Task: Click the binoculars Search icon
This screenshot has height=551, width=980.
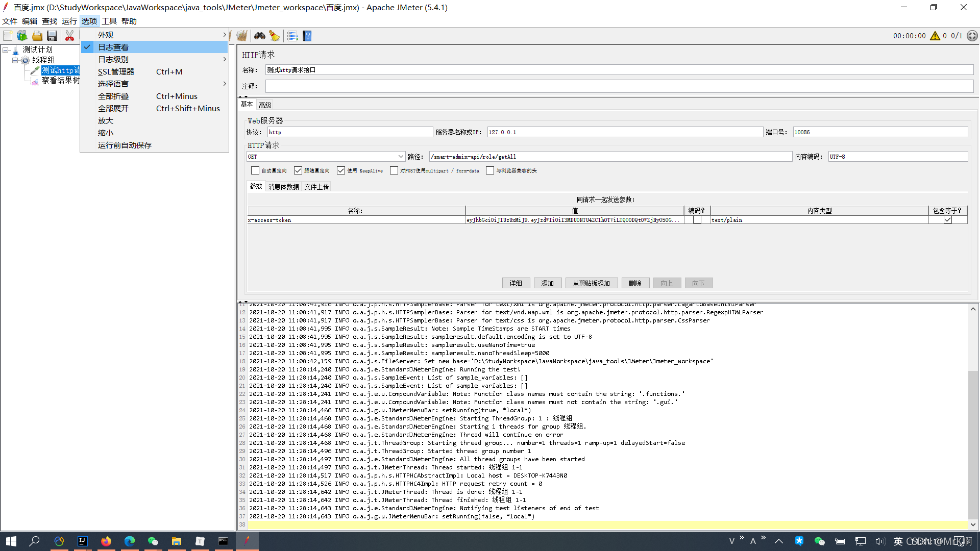Action: 260,36
